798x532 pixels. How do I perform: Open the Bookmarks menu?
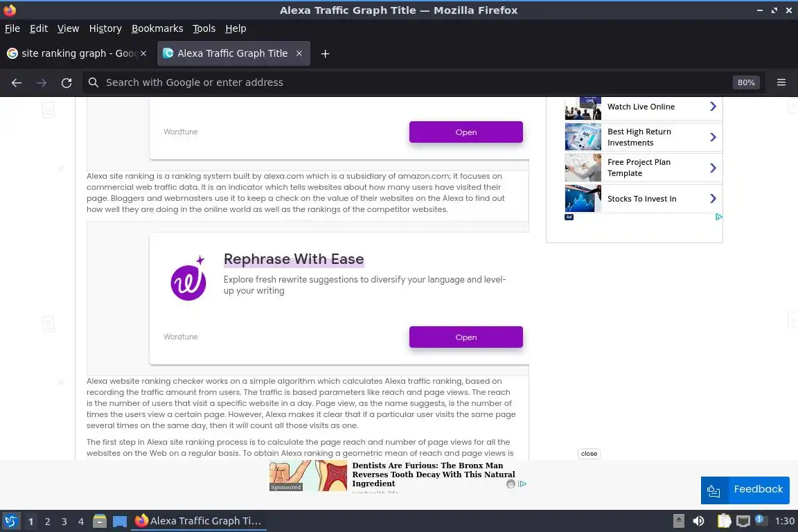pyautogui.click(x=157, y=28)
